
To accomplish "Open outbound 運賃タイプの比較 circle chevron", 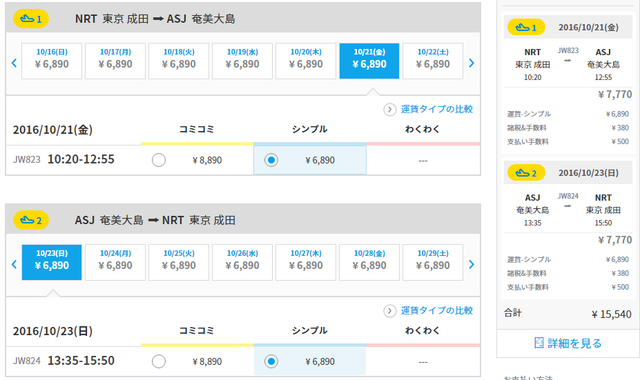I will 390,109.
